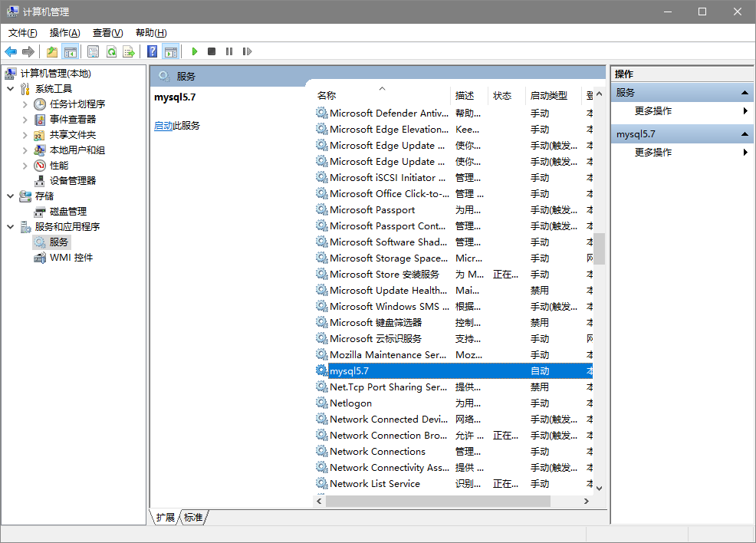Click the scroll right arrow of services list
The width and height of the screenshot is (756, 543).
click(x=587, y=502)
